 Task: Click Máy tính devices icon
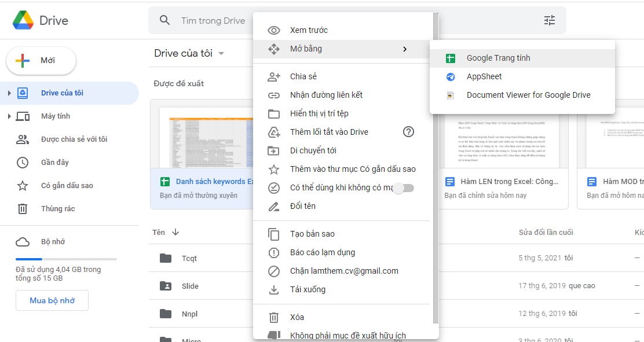[23, 116]
